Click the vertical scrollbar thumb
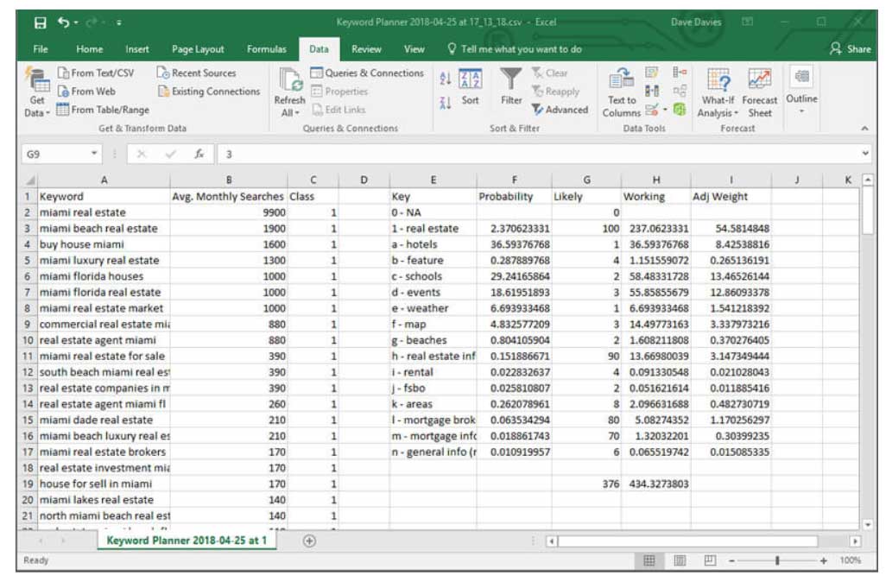The width and height of the screenshot is (892, 588). 867,211
